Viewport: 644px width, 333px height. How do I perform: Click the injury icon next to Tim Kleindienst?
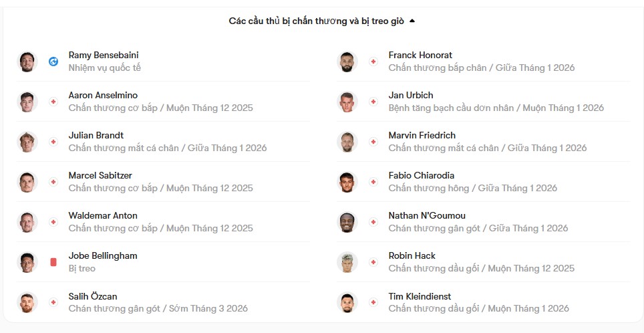tap(373, 302)
